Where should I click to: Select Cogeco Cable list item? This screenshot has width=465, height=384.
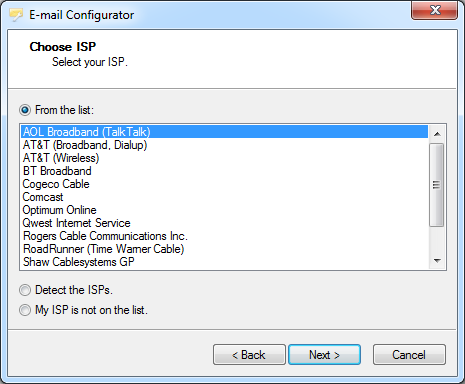pyautogui.click(x=224, y=184)
